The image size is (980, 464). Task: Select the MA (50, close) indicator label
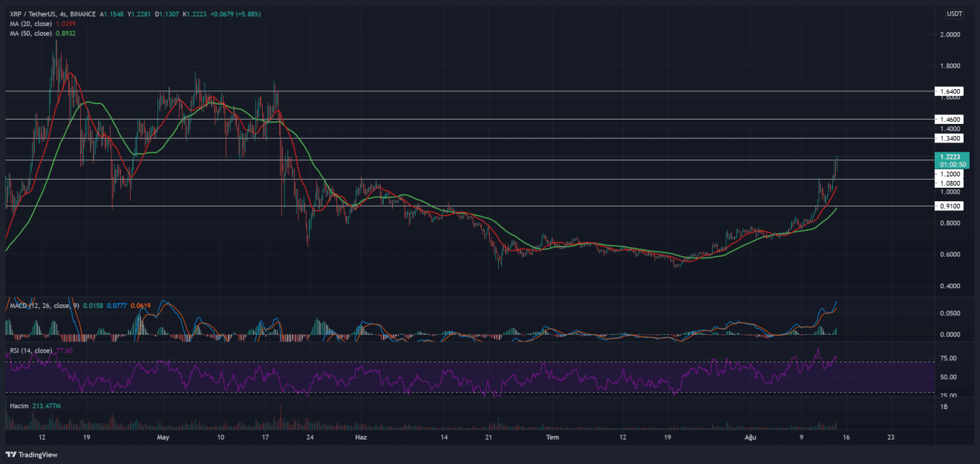pyautogui.click(x=29, y=33)
